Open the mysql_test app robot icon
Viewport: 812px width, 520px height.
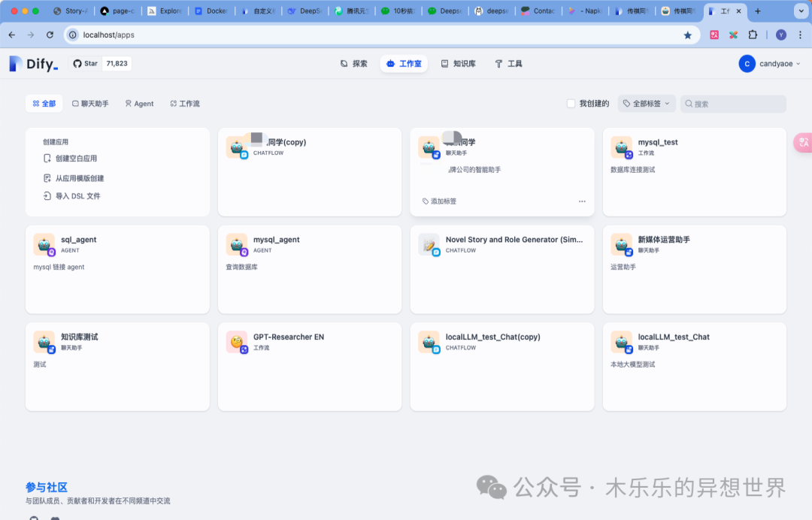point(622,147)
